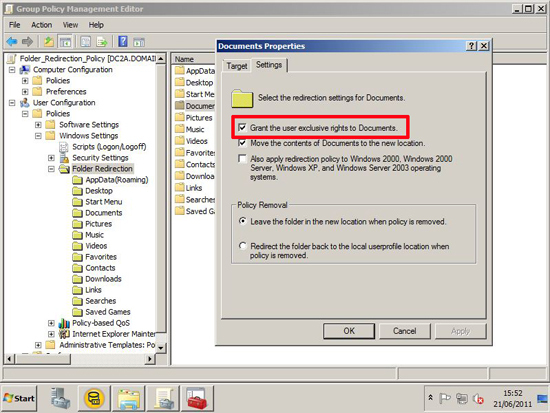
Task: Open Server Manager from the taskbar
Action: (x=60, y=398)
